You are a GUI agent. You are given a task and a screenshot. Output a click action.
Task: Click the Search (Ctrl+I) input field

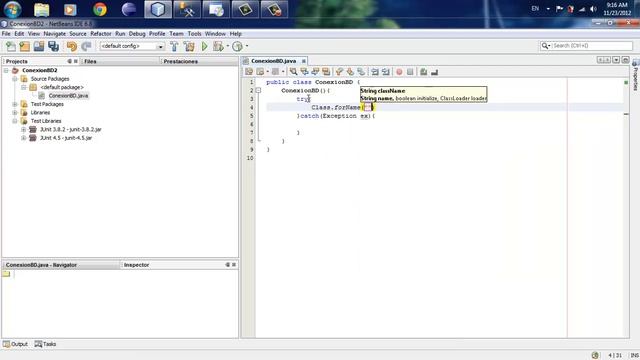(x=592, y=46)
